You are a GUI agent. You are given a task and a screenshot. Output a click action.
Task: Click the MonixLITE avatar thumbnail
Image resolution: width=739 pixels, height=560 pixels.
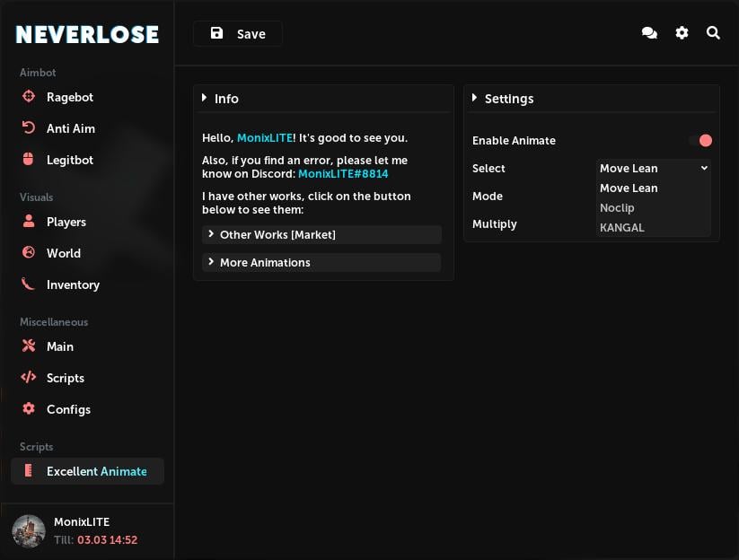(x=29, y=531)
